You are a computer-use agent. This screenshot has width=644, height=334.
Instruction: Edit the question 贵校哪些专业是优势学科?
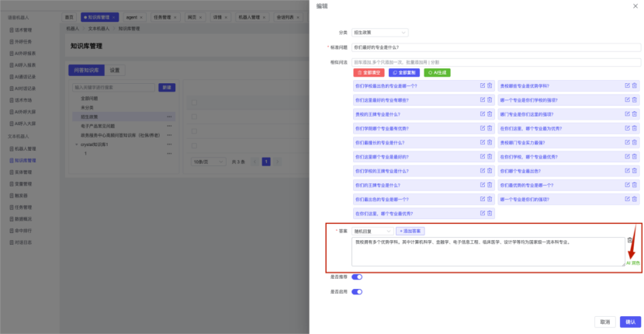(x=628, y=85)
